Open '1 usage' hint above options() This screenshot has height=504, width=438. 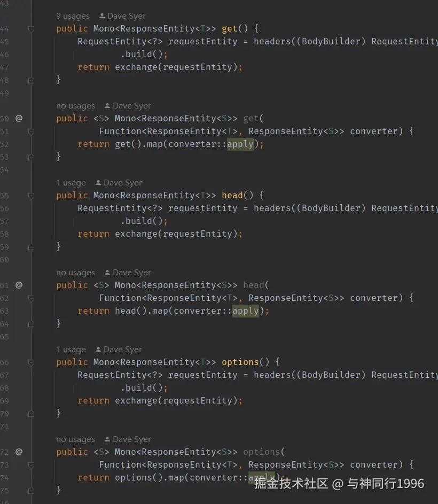click(x=71, y=350)
